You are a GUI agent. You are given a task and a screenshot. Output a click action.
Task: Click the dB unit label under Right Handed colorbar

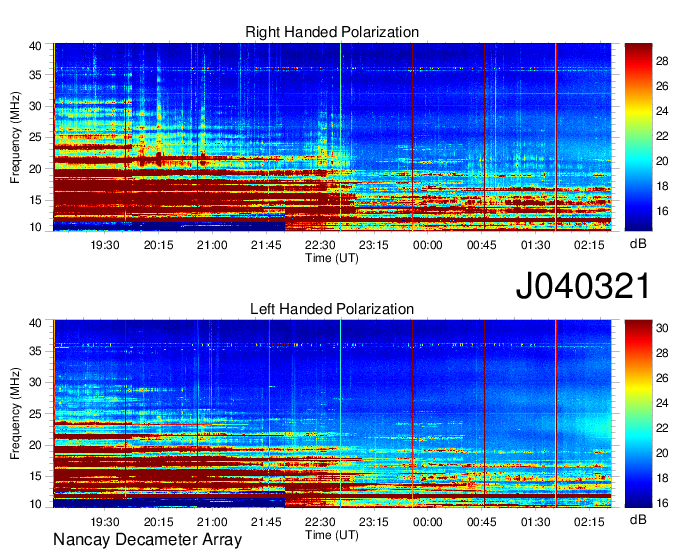pyautogui.click(x=638, y=243)
